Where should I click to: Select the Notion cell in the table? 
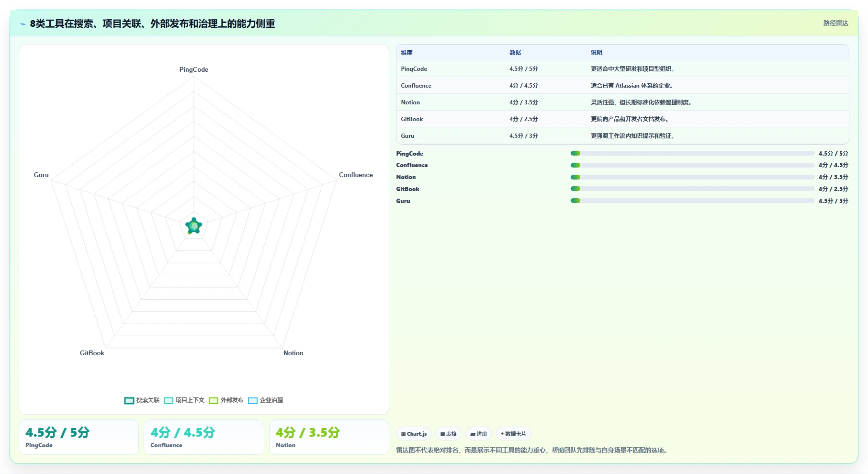coord(410,102)
